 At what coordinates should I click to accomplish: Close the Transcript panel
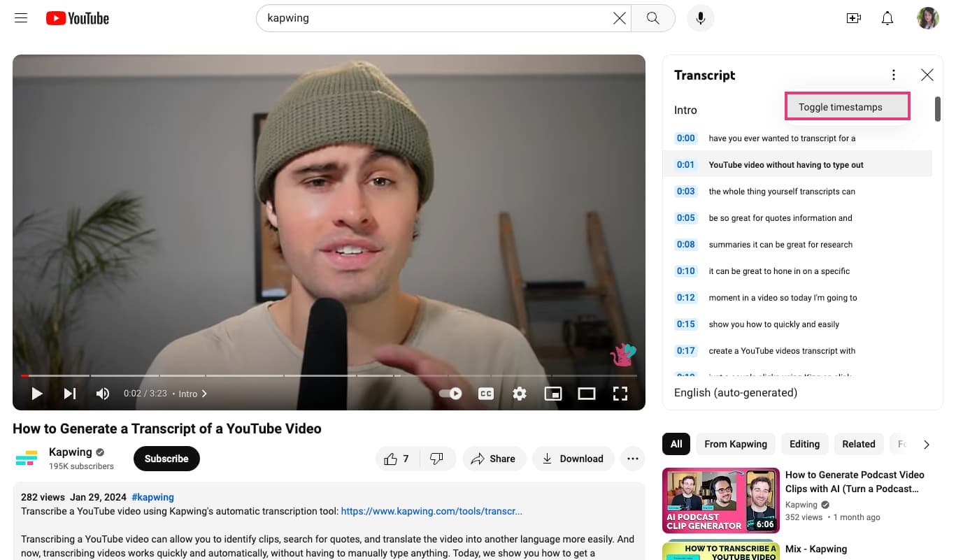(927, 75)
